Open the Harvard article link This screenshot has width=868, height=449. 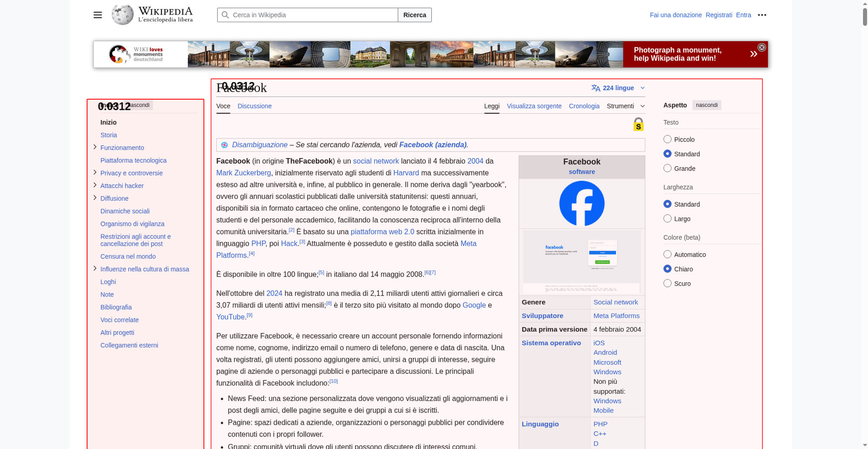[406, 173]
